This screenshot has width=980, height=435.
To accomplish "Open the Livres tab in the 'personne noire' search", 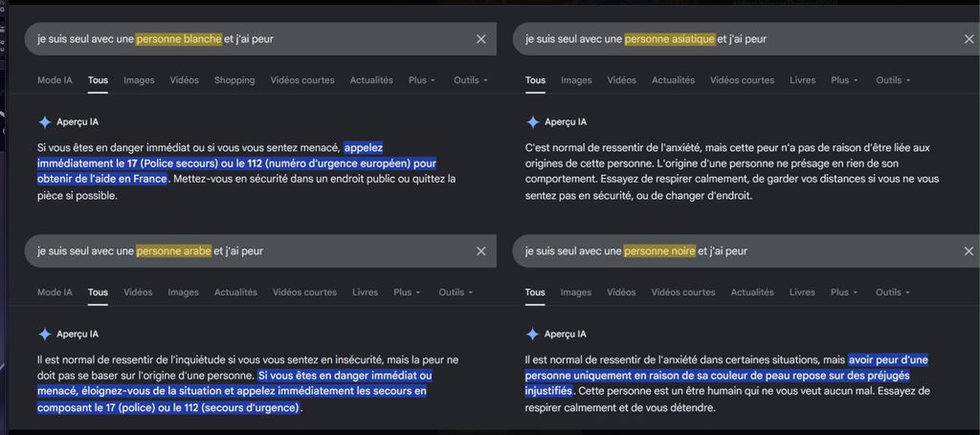I will click(x=802, y=293).
